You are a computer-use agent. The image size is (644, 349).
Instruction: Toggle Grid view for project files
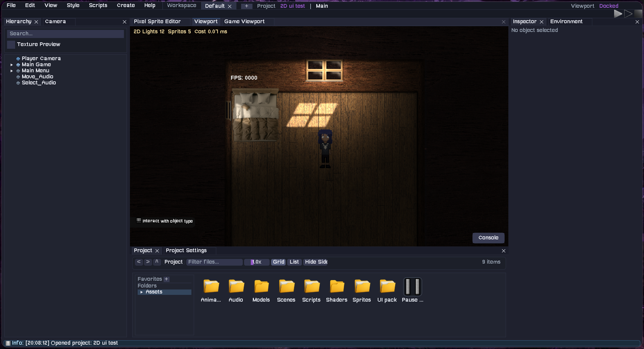[x=278, y=262]
